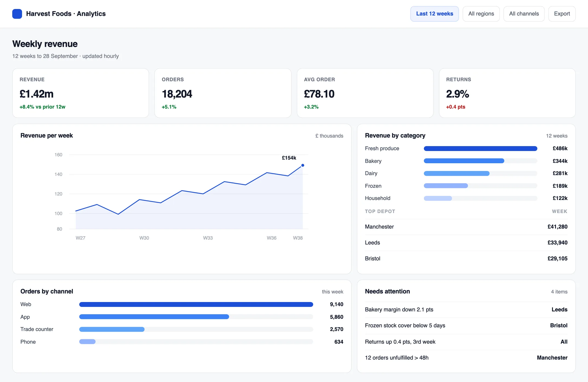Click the +8.4% vs prior 12w change
The height and width of the screenshot is (382, 588).
pyautogui.click(x=42, y=107)
